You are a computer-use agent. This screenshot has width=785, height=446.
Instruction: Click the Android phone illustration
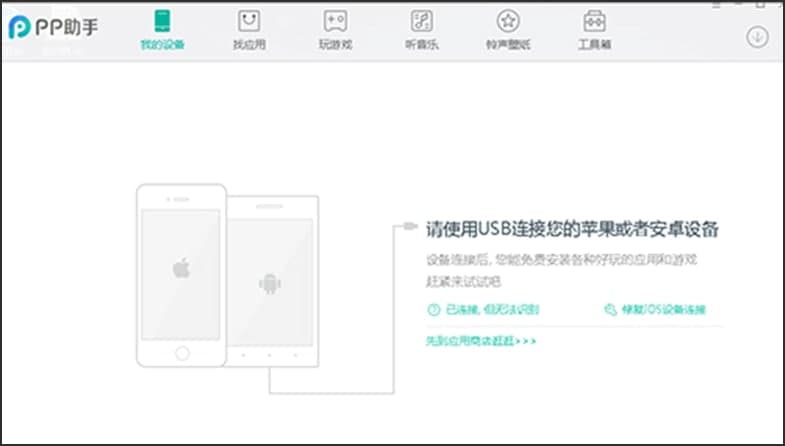[273, 281]
